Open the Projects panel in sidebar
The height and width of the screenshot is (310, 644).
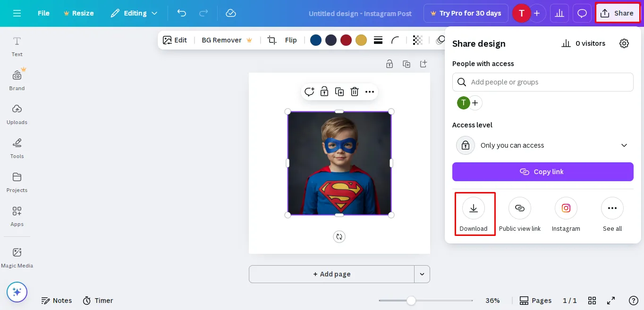[x=17, y=182]
